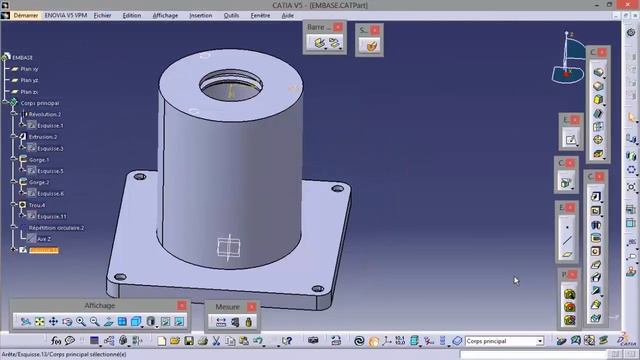The height and width of the screenshot is (360, 640).
Task: Select Corps principal in the tree
Action: coord(40,103)
